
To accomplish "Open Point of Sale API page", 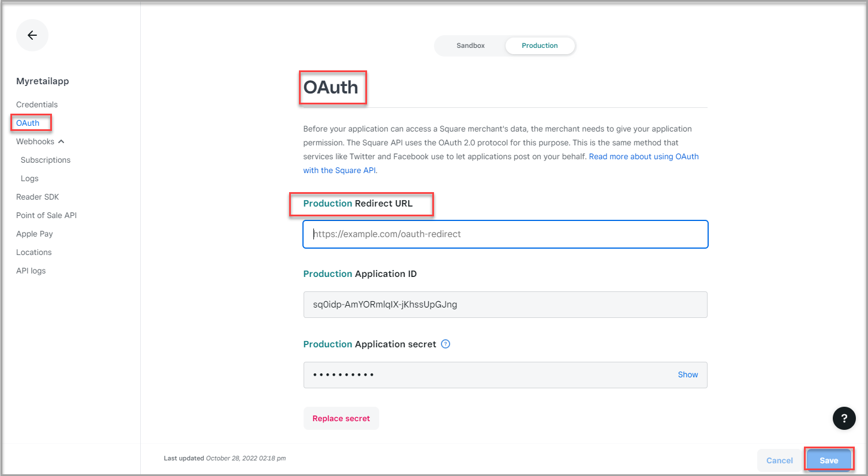I will [x=46, y=215].
